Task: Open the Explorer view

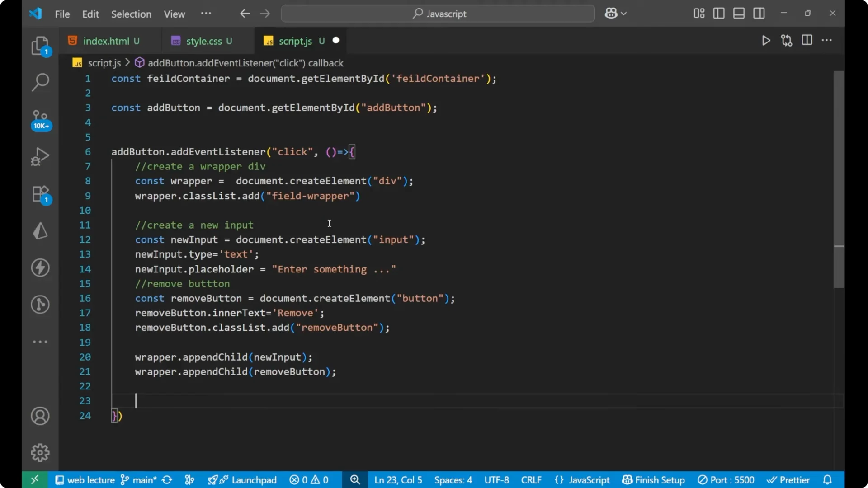Action: pos(40,45)
